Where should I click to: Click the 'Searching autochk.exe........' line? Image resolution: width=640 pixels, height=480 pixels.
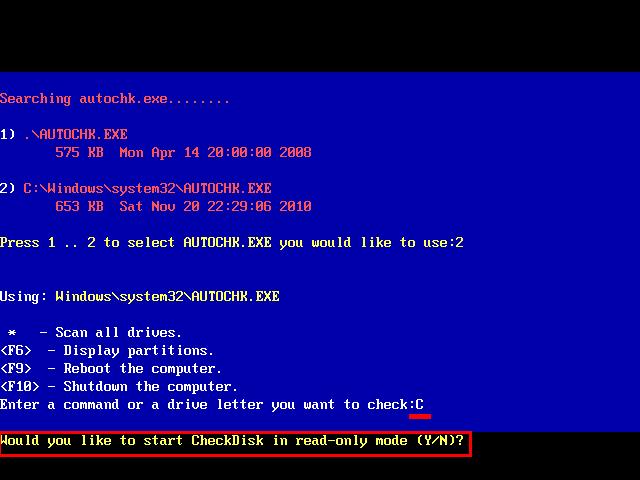click(115, 99)
